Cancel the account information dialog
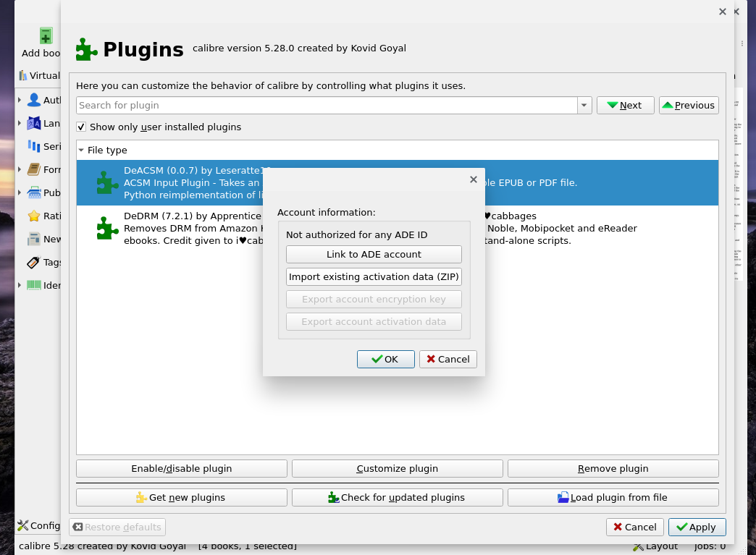This screenshot has height=555, width=756. [448, 360]
